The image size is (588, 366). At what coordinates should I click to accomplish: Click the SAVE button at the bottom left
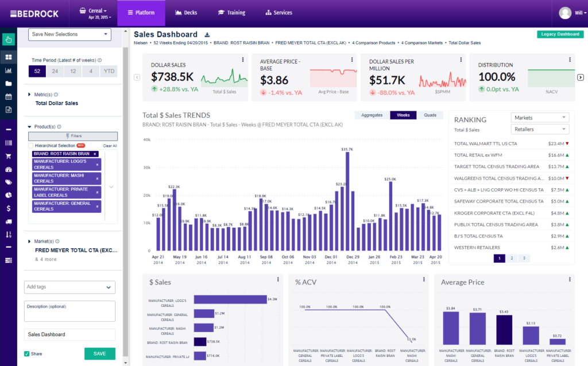pos(99,354)
